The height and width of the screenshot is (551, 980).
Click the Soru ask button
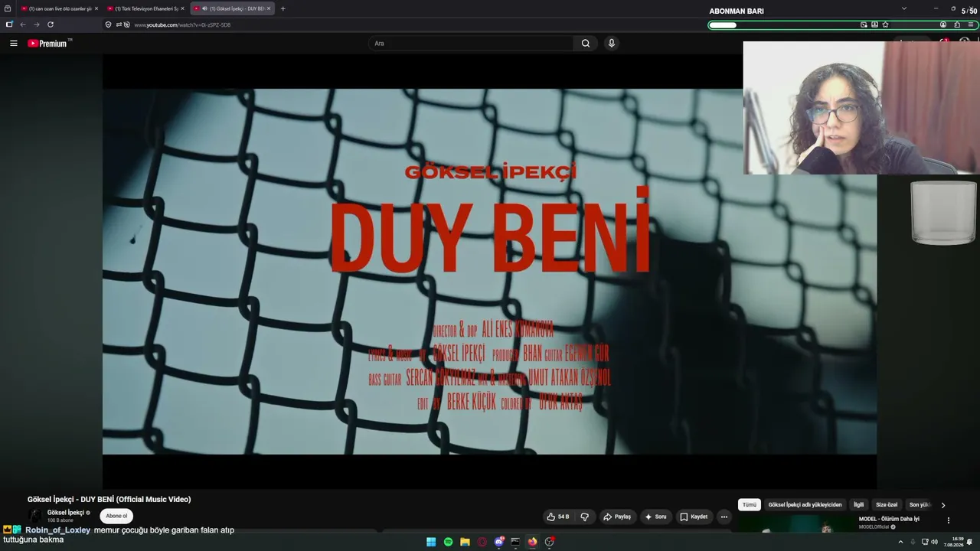click(x=656, y=517)
